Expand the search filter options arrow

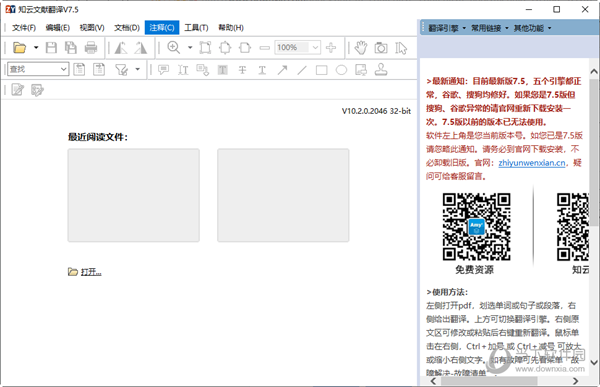coord(138,69)
